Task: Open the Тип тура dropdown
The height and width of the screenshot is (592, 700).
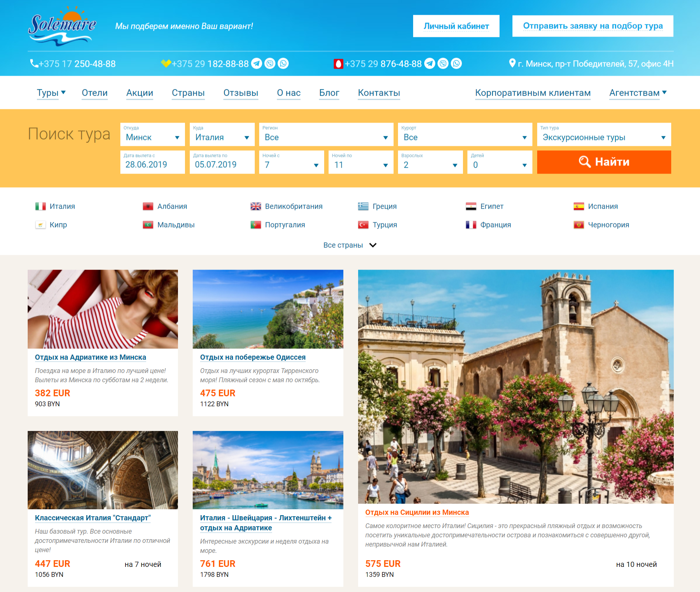Action: point(604,134)
